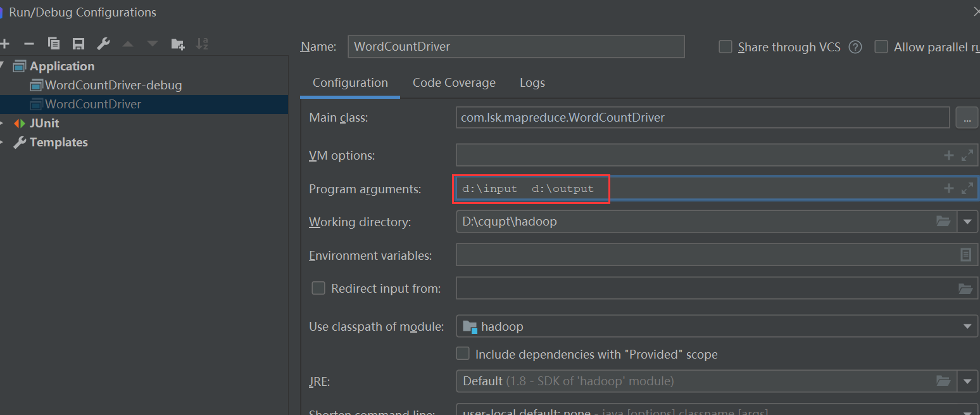Switch to the Logs tab
Screen dimensions: 980x415
pos(532,83)
